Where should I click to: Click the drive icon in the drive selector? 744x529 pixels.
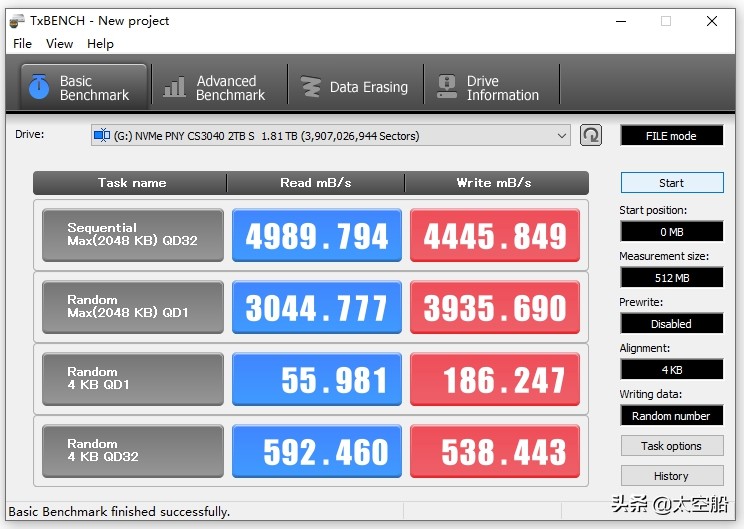pos(102,135)
